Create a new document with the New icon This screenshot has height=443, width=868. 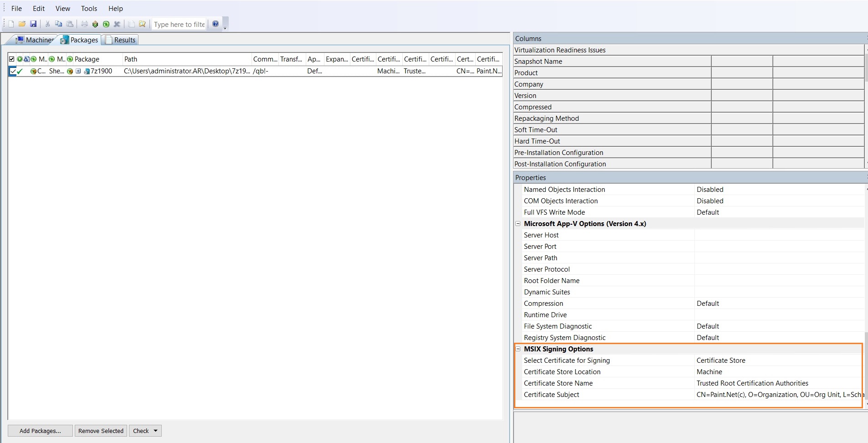[11, 24]
